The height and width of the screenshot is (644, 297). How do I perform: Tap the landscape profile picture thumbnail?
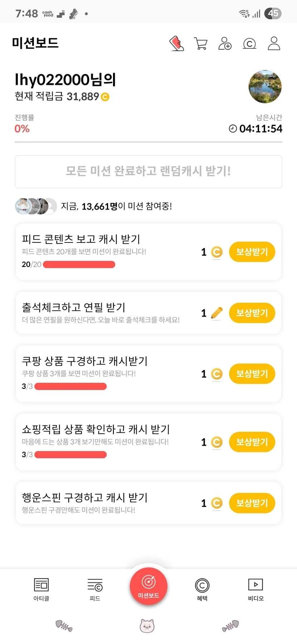click(265, 87)
